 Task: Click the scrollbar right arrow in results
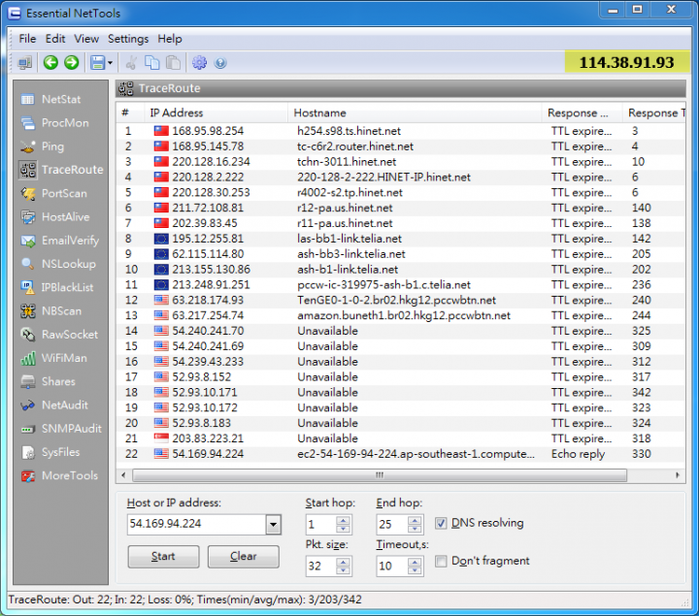tap(678, 475)
